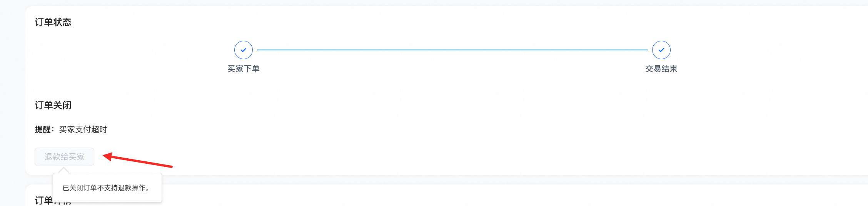Click the partially hidden 订单详情 heading
The height and width of the screenshot is (206, 868).
point(44,200)
